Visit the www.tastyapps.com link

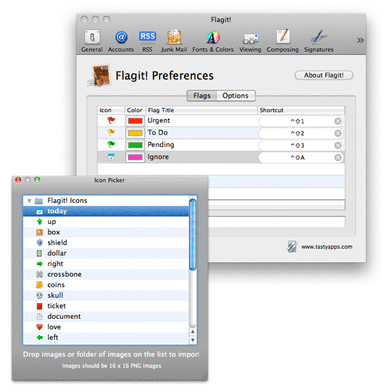click(327, 247)
